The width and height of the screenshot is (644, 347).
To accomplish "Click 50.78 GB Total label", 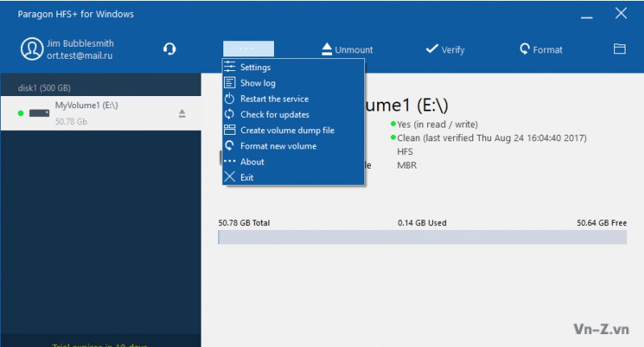I will pyautogui.click(x=244, y=223).
